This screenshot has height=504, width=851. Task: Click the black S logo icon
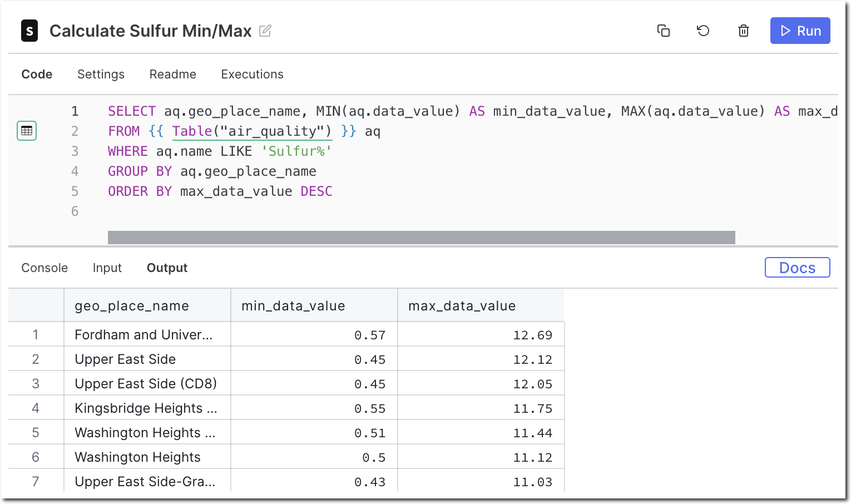(29, 31)
